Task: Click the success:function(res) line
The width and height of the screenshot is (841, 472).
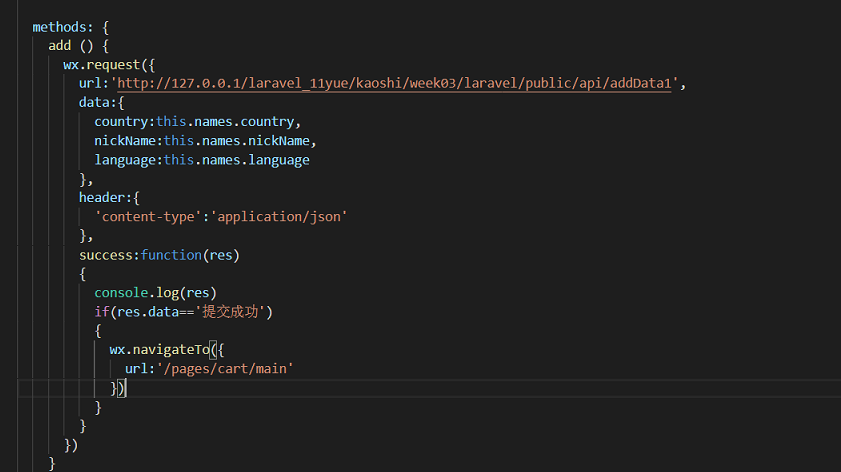Action: pyautogui.click(x=159, y=255)
